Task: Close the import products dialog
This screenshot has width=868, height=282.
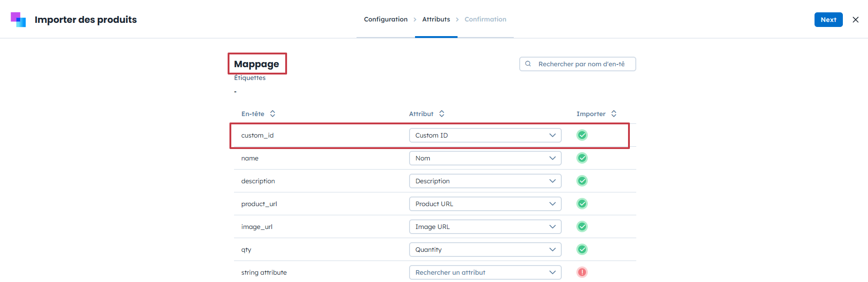Action: pos(855,20)
